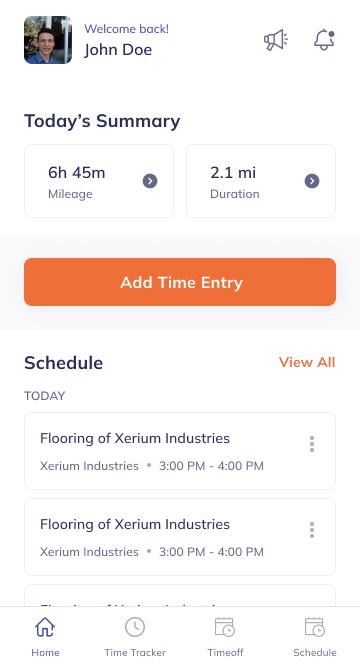Viewport: 360px width, 667px height.
Task: Open notifications bell icon
Action: tap(324, 40)
